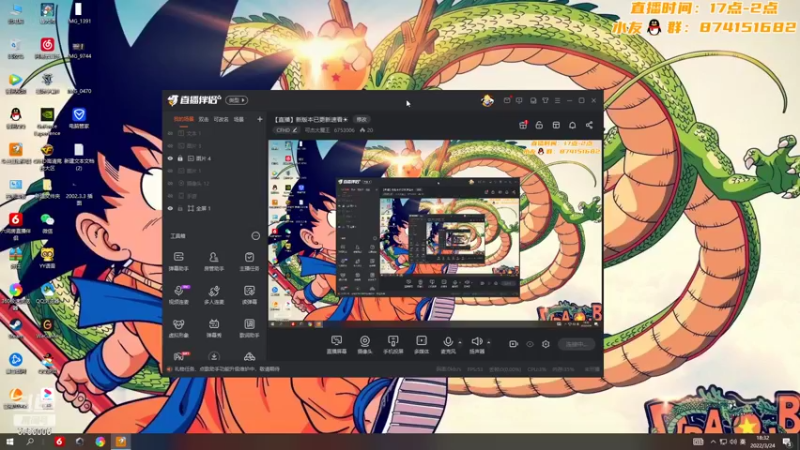The height and width of the screenshot is (450, 800).
Task: Open the gift box icon with the red badge
Action: 523,125
